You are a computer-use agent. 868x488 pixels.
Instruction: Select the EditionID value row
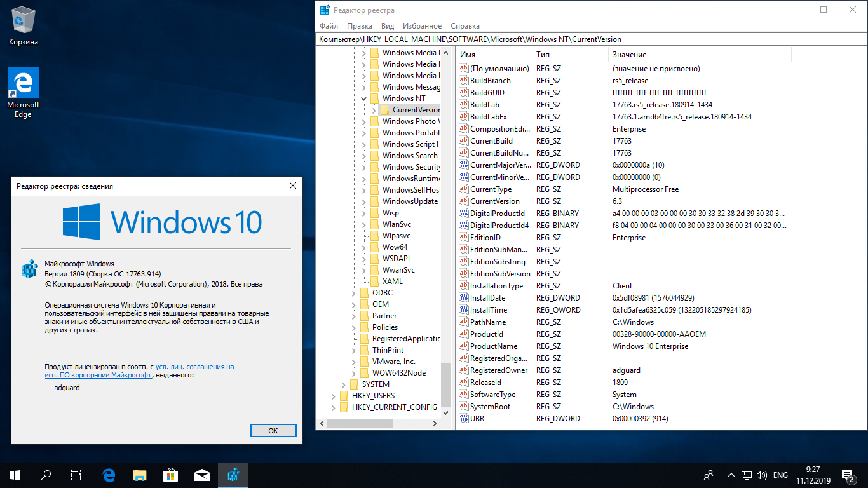(623, 238)
